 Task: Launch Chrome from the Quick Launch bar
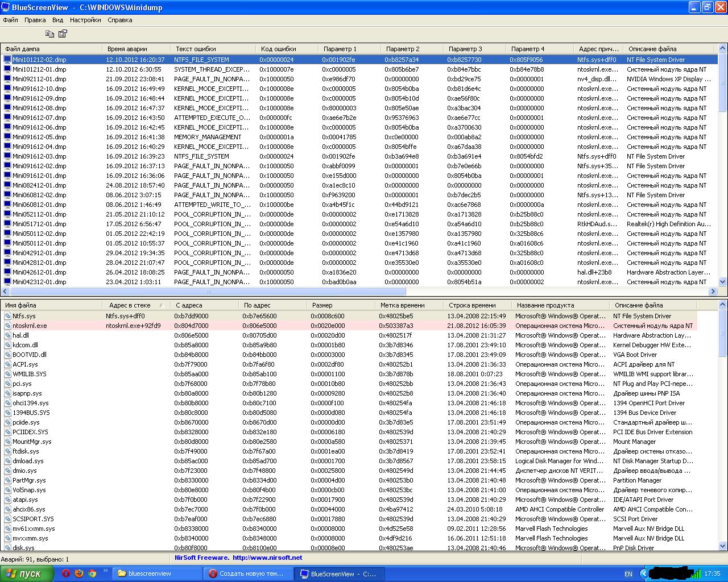pyautogui.click(x=92, y=573)
